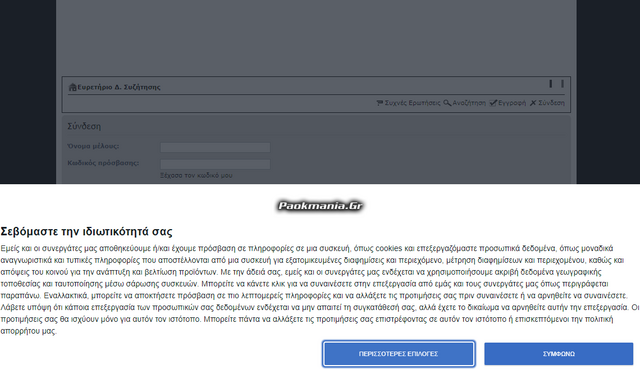Screen dimensions: 640x369
Task: Click the magnifier icon for Αναζήτηση
Action: (447, 103)
